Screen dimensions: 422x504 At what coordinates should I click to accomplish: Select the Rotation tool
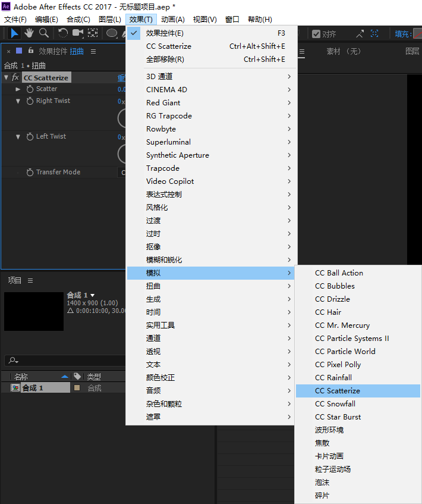coord(63,33)
